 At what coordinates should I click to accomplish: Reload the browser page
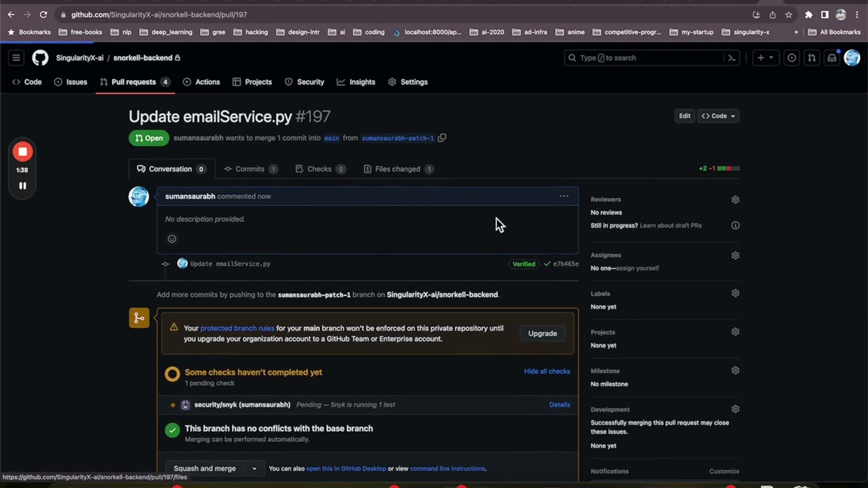pyautogui.click(x=43, y=14)
